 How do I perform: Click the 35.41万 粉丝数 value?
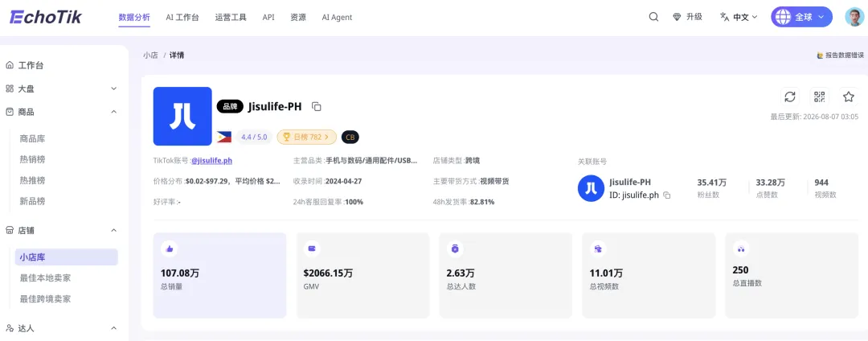pyautogui.click(x=712, y=183)
